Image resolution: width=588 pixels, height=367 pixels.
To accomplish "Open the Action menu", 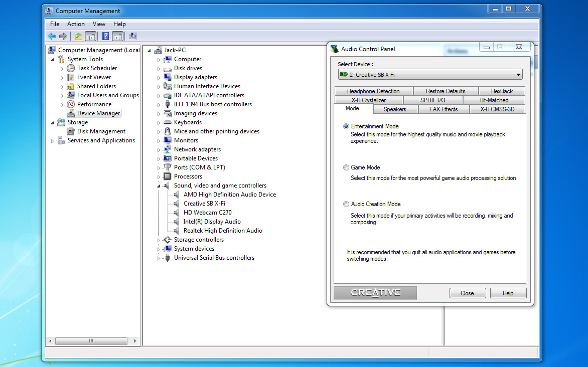I will pos(76,24).
